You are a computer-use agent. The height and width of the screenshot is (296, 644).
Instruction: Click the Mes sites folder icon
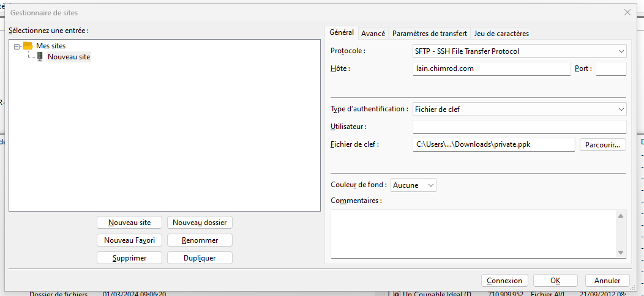click(x=28, y=46)
